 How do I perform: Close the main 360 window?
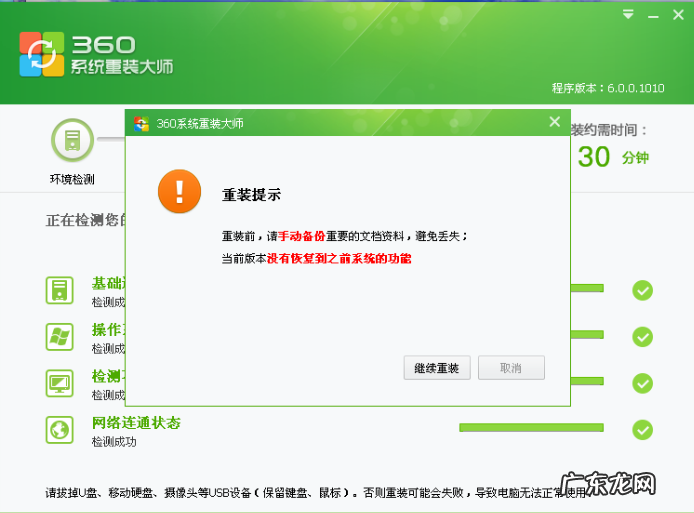[678, 15]
